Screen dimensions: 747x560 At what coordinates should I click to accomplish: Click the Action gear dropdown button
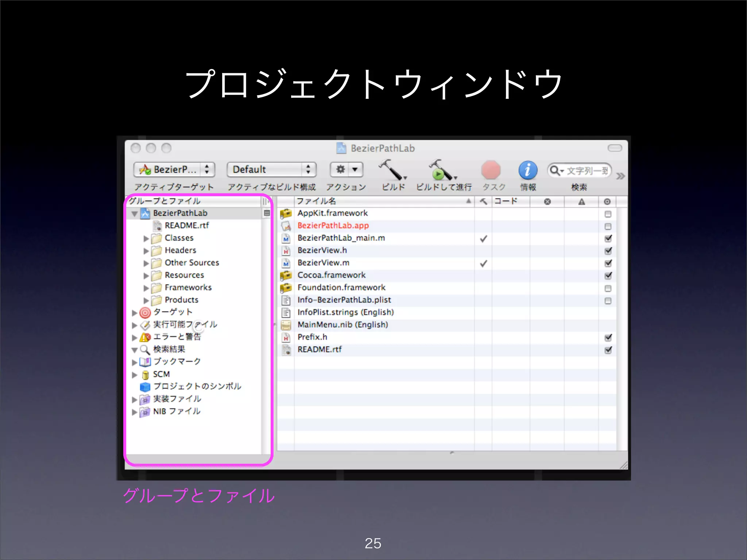pos(347,170)
